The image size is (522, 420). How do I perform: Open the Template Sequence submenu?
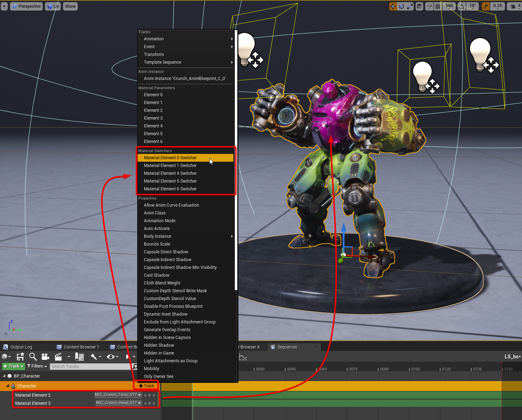186,62
